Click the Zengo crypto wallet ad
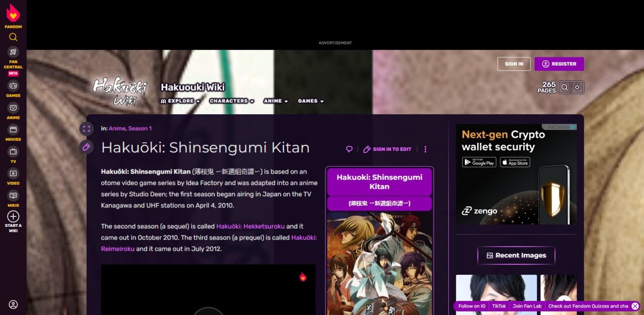The height and width of the screenshot is (315, 644). click(516, 174)
